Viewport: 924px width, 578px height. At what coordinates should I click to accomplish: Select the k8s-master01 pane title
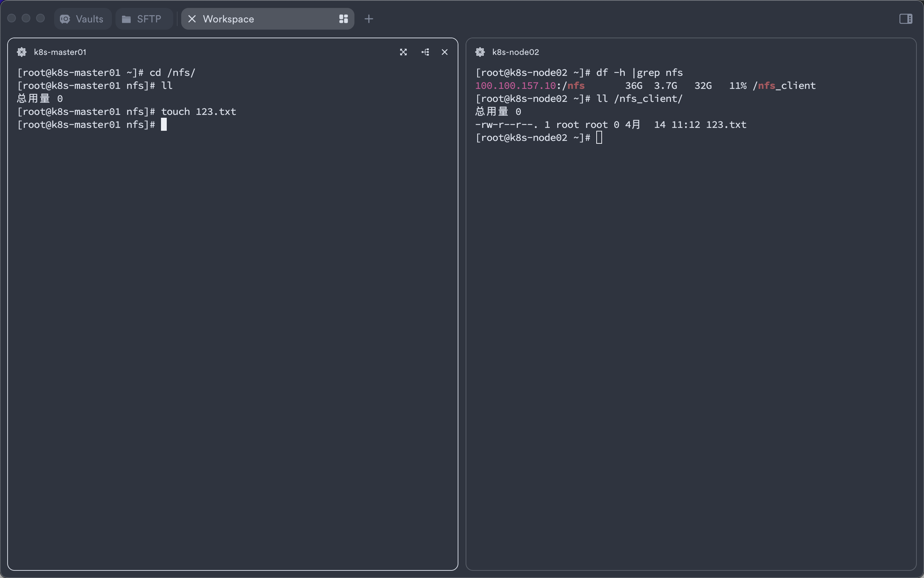point(60,52)
